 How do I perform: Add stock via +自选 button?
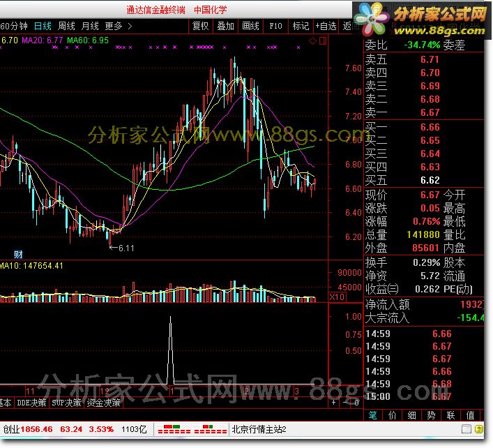[326, 26]
